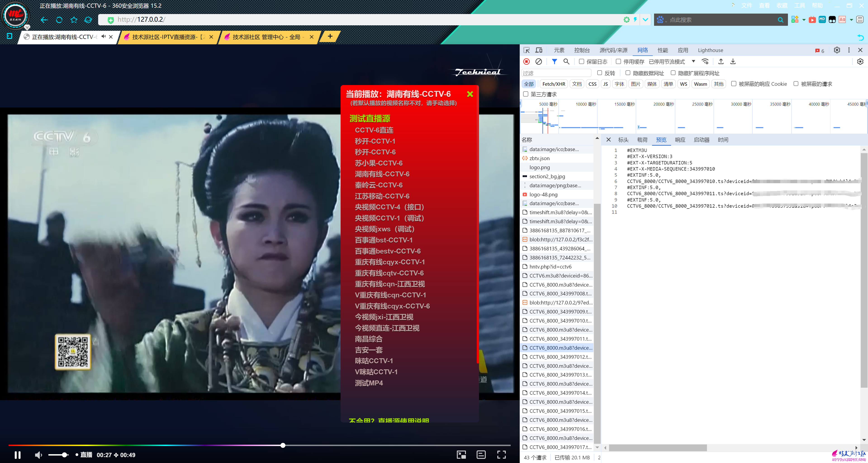
Task: Open a new browser tab
Action: tap(330, 36)
